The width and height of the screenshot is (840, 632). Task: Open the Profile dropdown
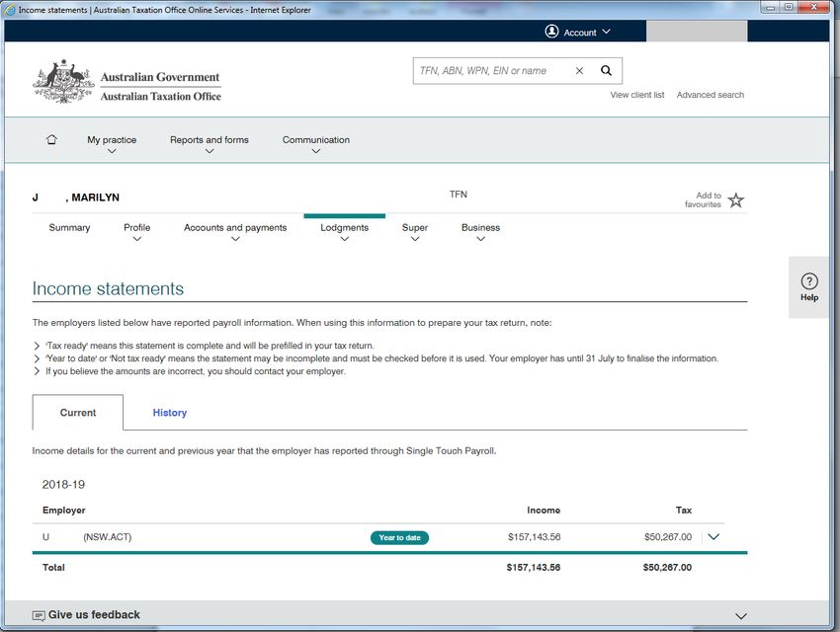137,233
